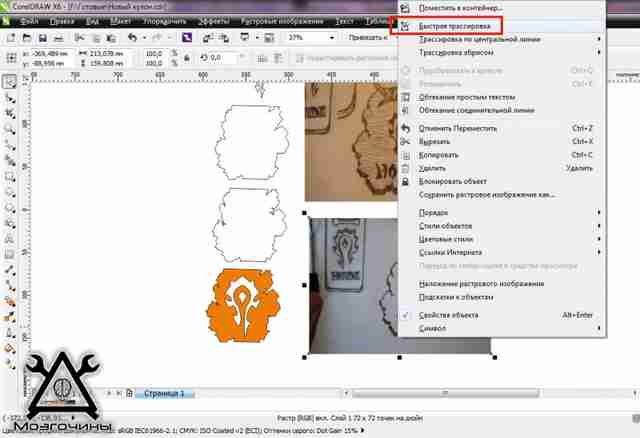Open the Привязать к snap button
The width and height of the screenshot is (640, 438).
(x=368, y=38)
